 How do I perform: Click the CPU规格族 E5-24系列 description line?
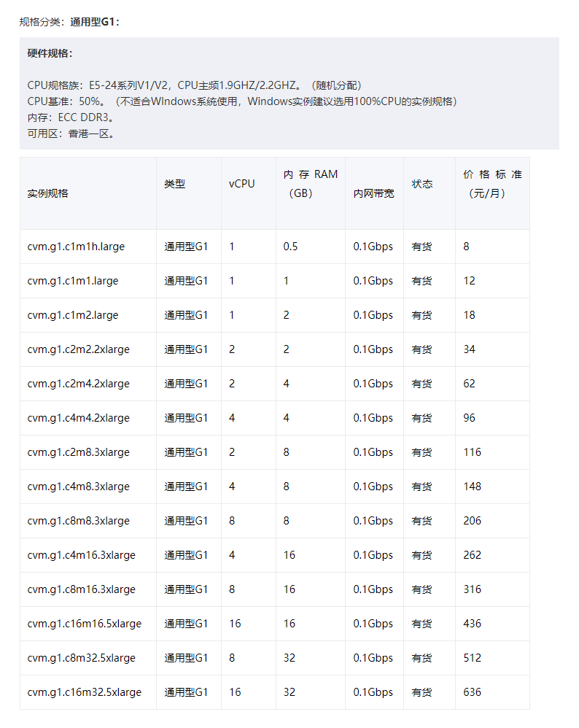194,85
